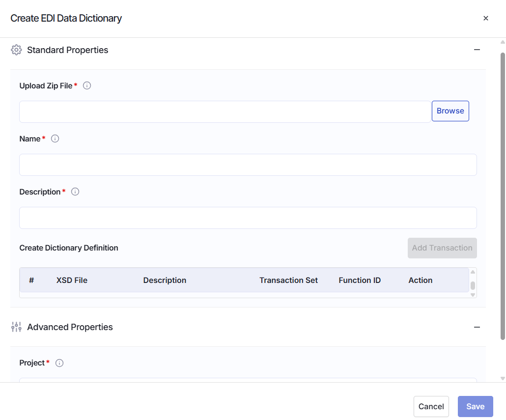
Task: Click the info icon next to Upload Zip File
Action: coord(87,85)
